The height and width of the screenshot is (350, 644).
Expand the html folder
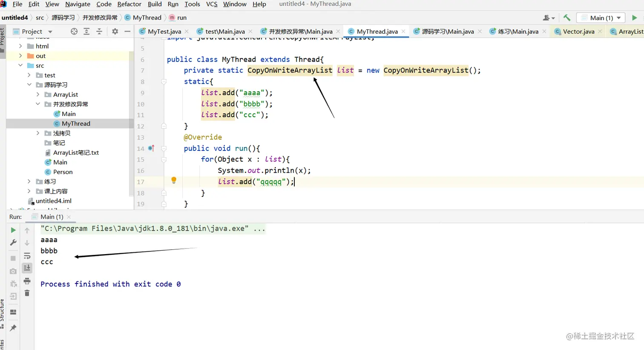20,46
